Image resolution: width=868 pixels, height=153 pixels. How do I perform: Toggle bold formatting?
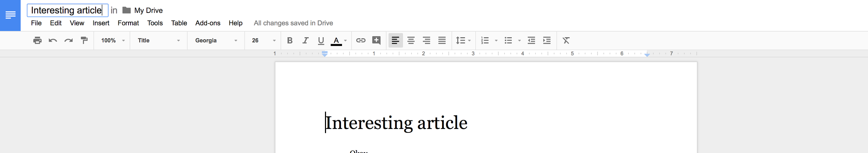pos(290,40)
